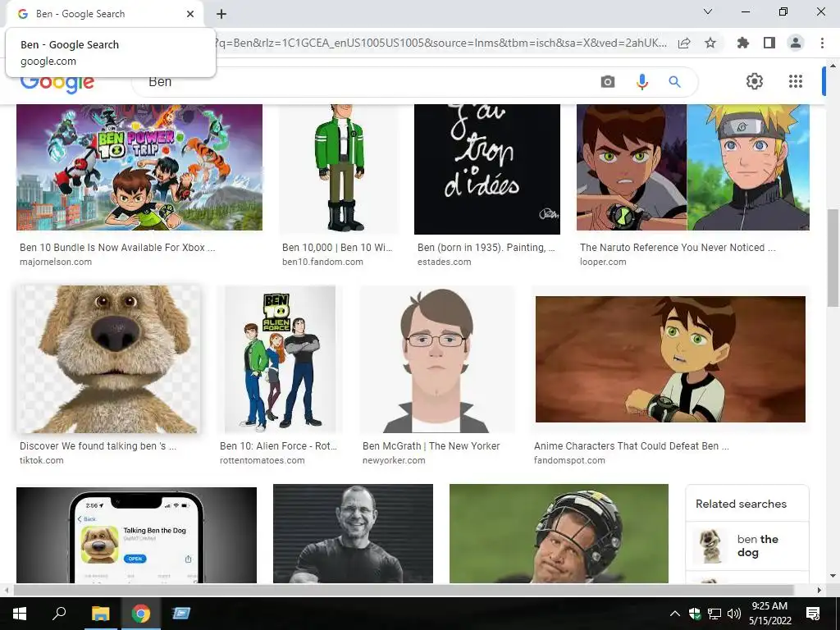This screenshot has width=840, height=630.
Task: Visit the newyorker.com source
Action: [394, 460]
